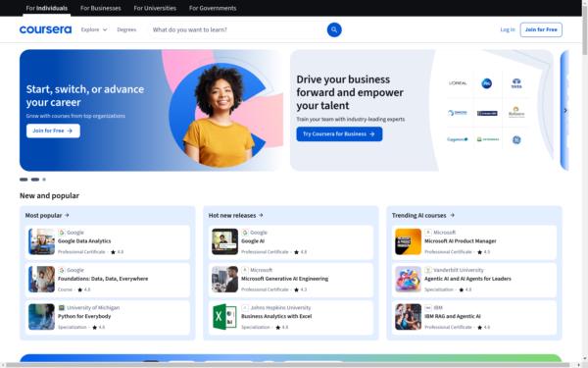Open the Coursera logo home link

(45, 29)
